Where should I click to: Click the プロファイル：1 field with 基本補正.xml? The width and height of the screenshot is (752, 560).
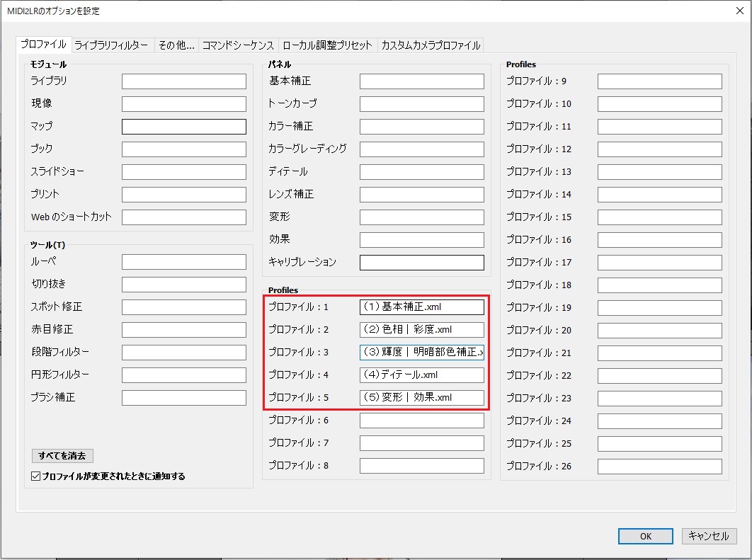(422, 307)
